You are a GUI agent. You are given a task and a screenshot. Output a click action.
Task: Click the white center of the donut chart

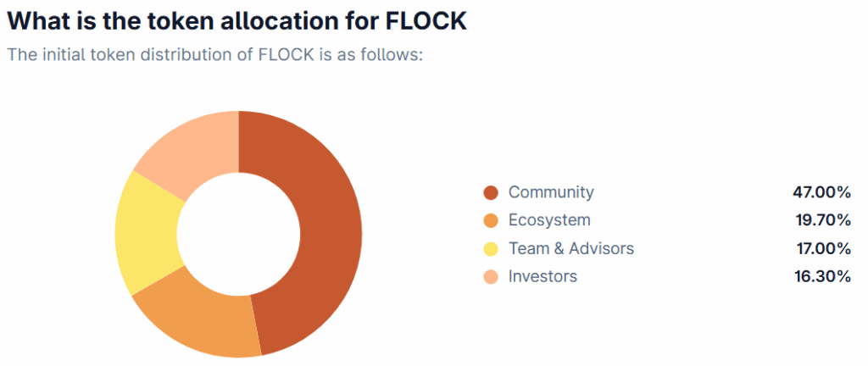coord(238,233)
